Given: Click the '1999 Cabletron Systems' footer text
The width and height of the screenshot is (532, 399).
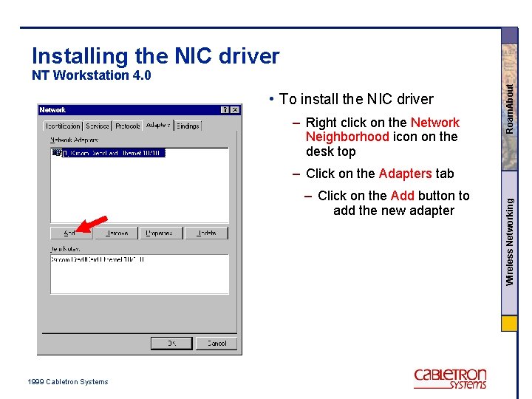Looking at the screenshot, I should coord(68,382).
